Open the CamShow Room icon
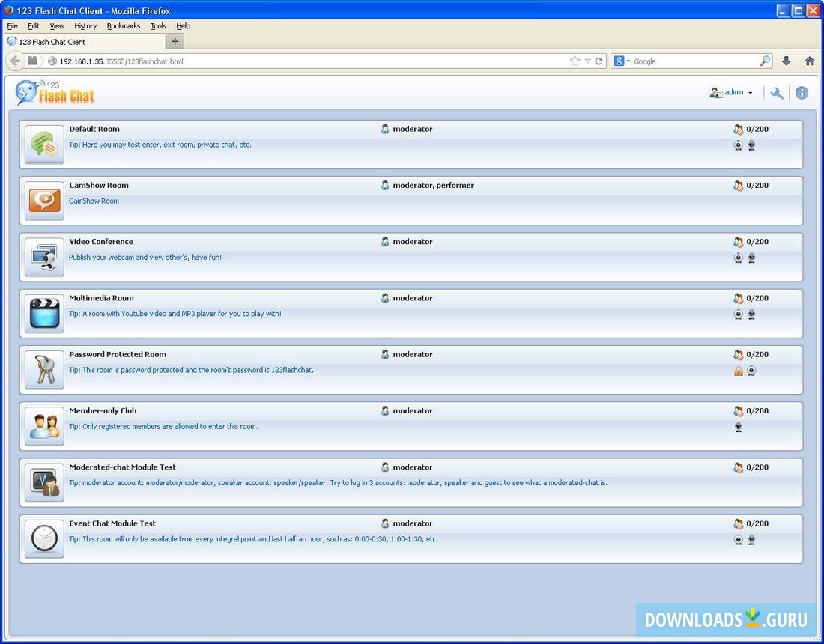Image resolution: width=824 pixels, height=644 pixels. tap(44, 201)
